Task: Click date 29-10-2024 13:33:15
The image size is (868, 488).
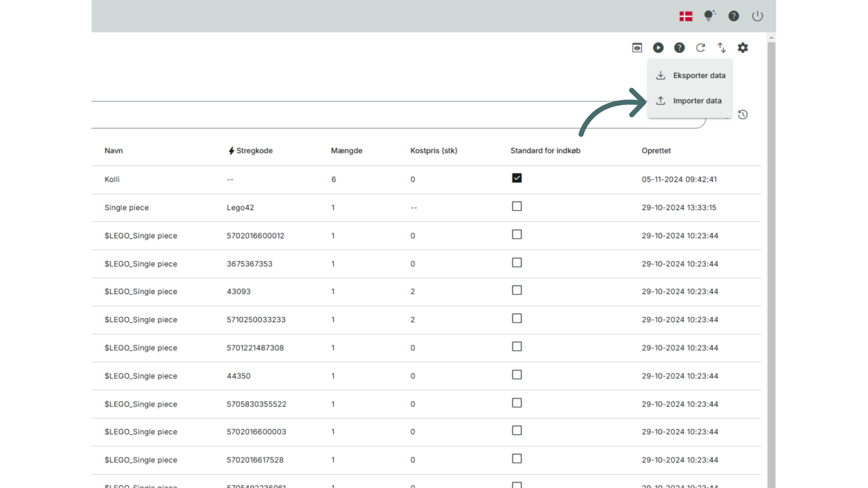Action: click(x=679, y=208)
